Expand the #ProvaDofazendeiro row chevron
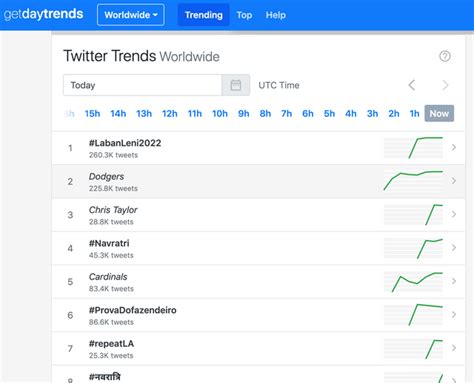 [454, 314]
